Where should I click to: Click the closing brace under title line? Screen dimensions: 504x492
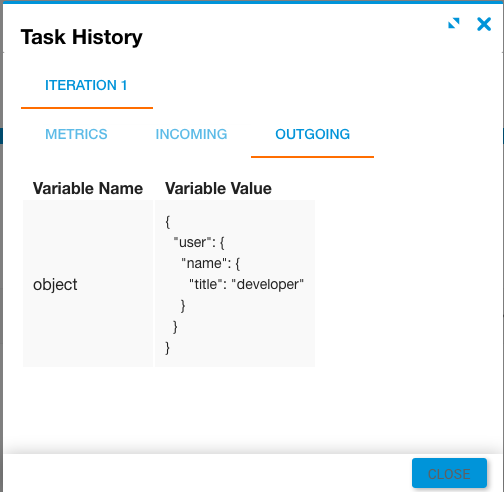pyautogui.click(x=183, y=306)
